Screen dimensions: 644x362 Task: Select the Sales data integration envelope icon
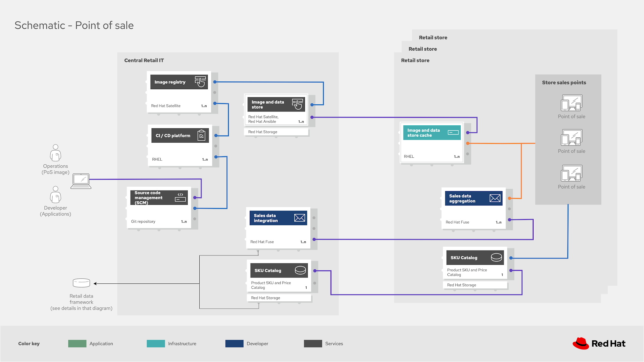(299, 218)
